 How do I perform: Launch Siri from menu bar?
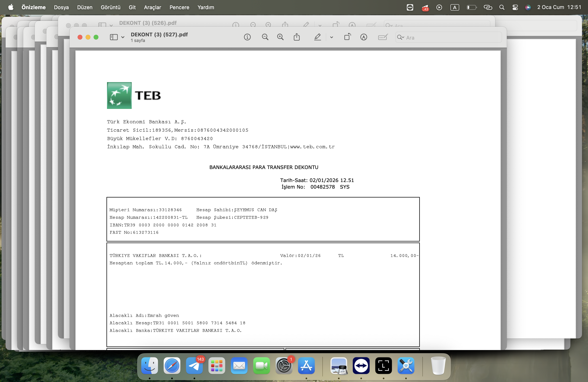coord(528,7)
